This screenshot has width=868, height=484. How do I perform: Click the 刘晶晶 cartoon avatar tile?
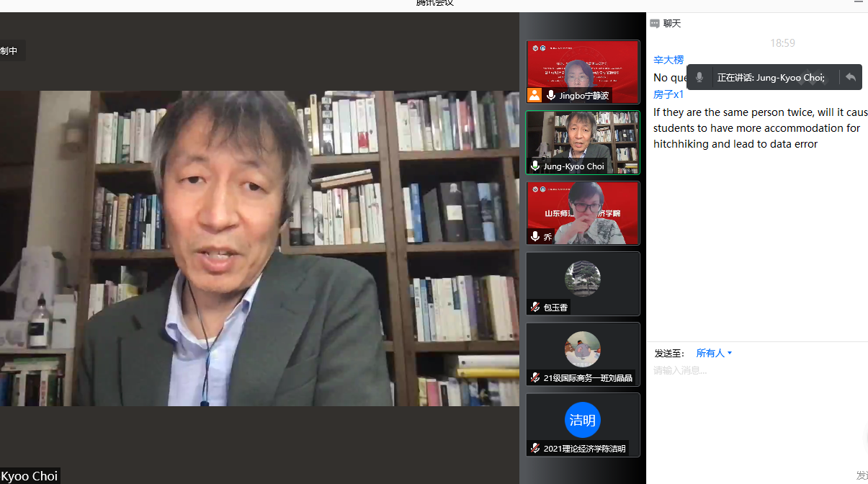[583, 349]
